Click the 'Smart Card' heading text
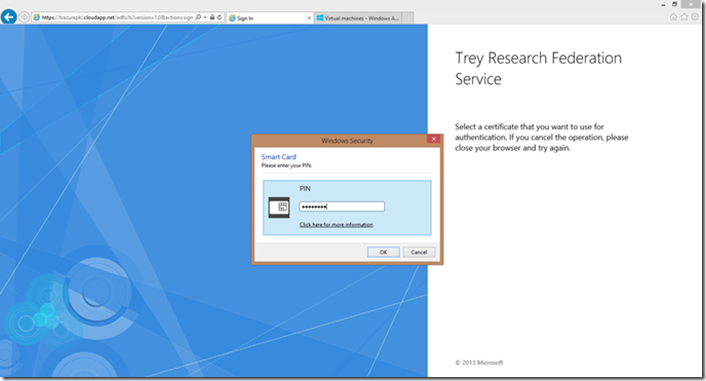 click(x=279, y=157)
